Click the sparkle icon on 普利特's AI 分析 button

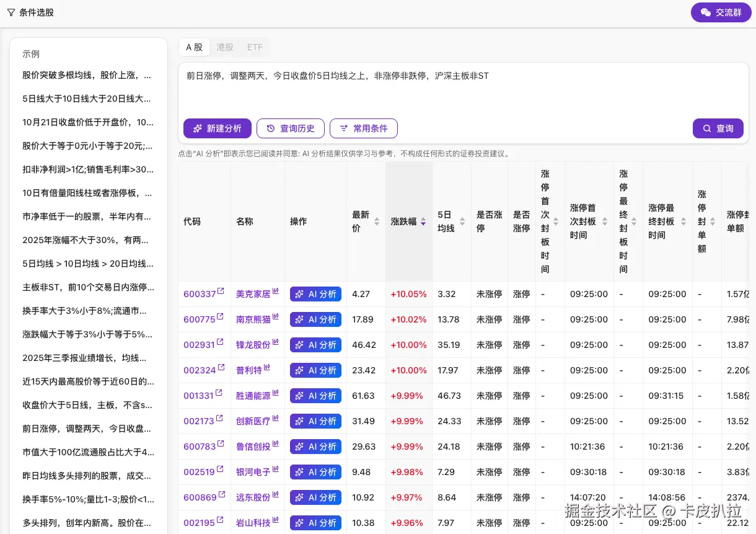click(301, 370)
